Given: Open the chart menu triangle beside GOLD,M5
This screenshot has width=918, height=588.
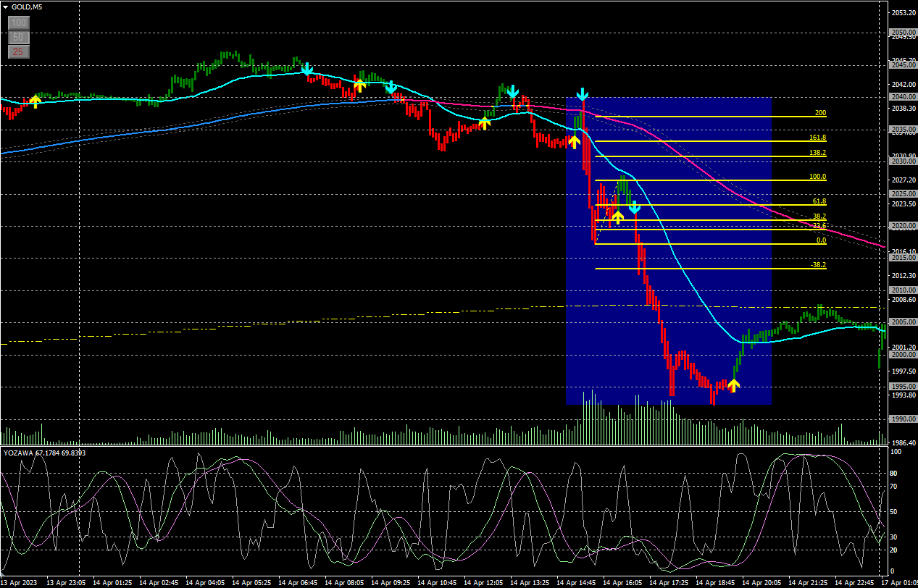Looking at the screenshot, I should (x=6, y=7).
